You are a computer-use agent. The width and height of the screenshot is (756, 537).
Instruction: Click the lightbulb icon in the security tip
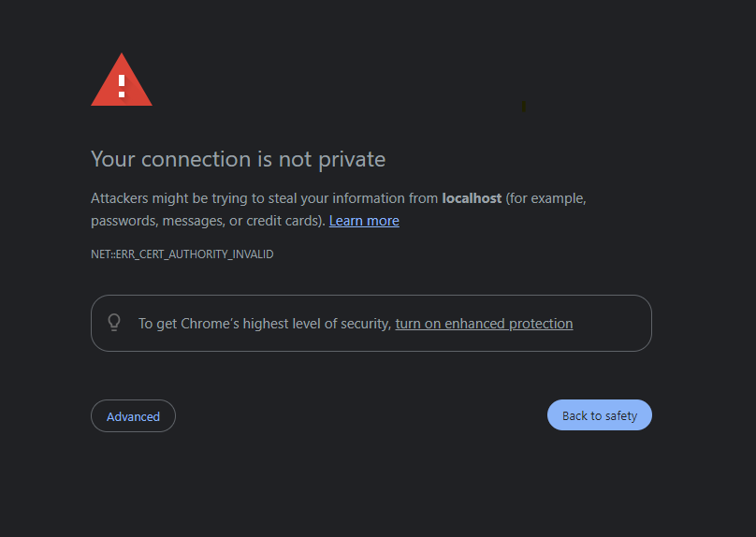pos(114,323)
